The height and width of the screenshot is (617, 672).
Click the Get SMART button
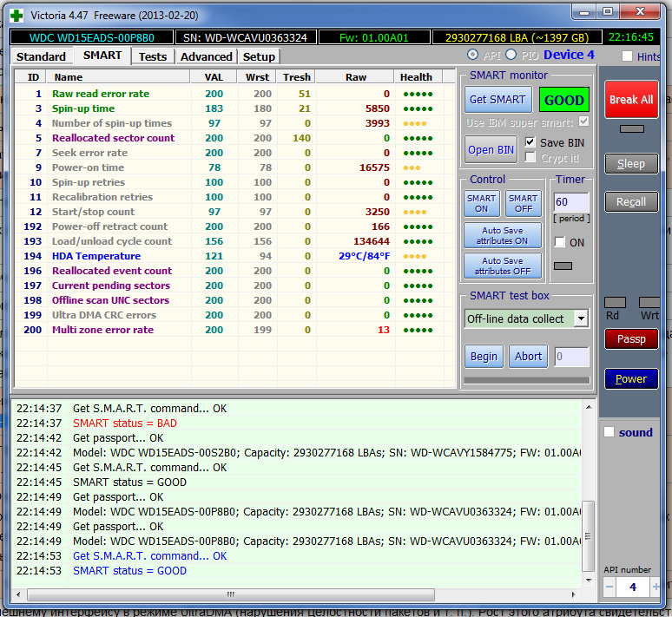pyautogui.click(x=497, y=100)
